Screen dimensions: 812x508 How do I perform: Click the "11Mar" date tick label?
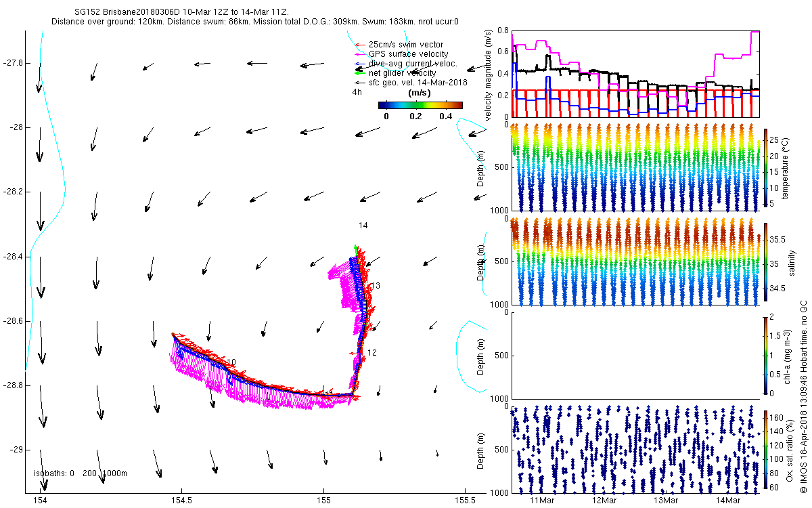[x=542, y=501]
